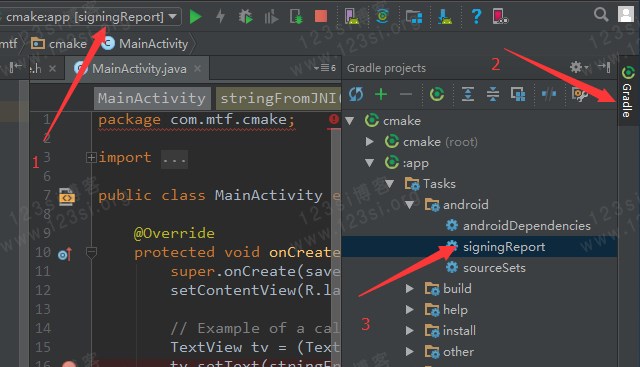Image resolution: width=640 pixels, height=367 pixels.
Task: Run the signingReport configuration with green play button
Action: click(x=196, y=17)
